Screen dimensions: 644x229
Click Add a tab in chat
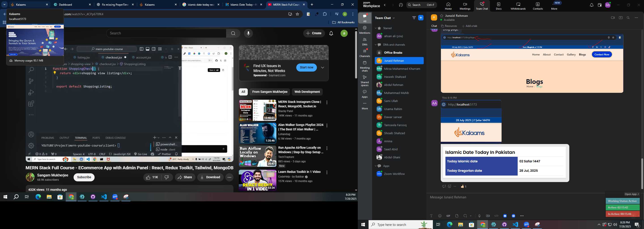coord(470,26)
